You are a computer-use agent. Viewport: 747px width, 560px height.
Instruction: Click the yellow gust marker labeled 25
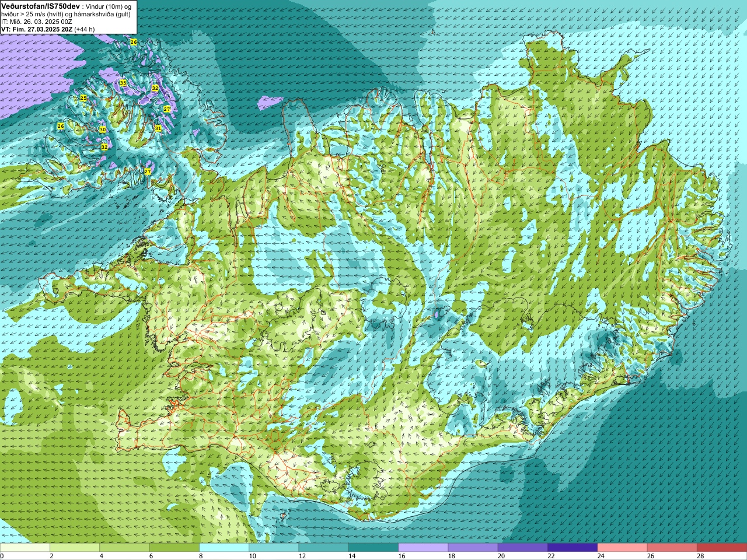pos(83,98)
